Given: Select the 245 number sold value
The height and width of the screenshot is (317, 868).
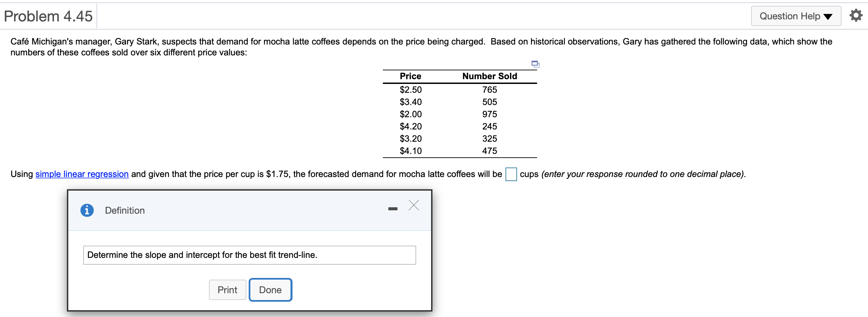Looking at the screenshot, I should point(490,126).
